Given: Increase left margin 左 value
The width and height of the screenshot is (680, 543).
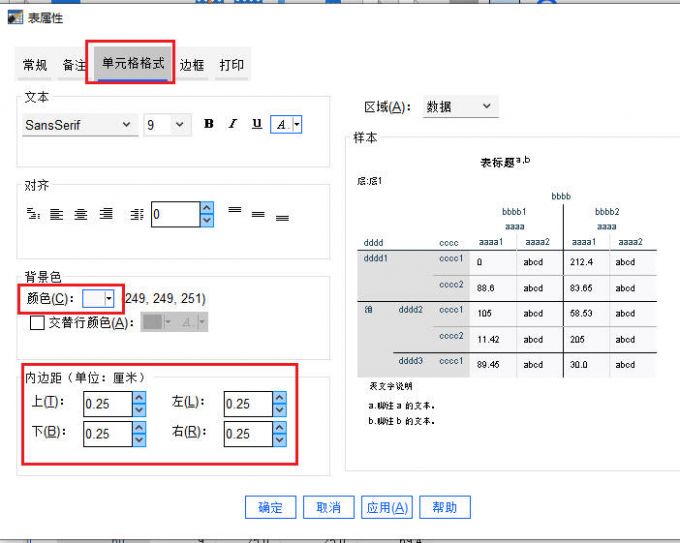Looking at the screenshot, I should (280, 398).
